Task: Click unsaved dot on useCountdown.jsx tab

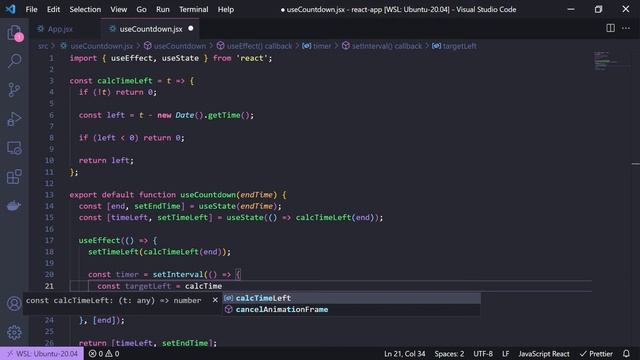Action: coord(191,29)
